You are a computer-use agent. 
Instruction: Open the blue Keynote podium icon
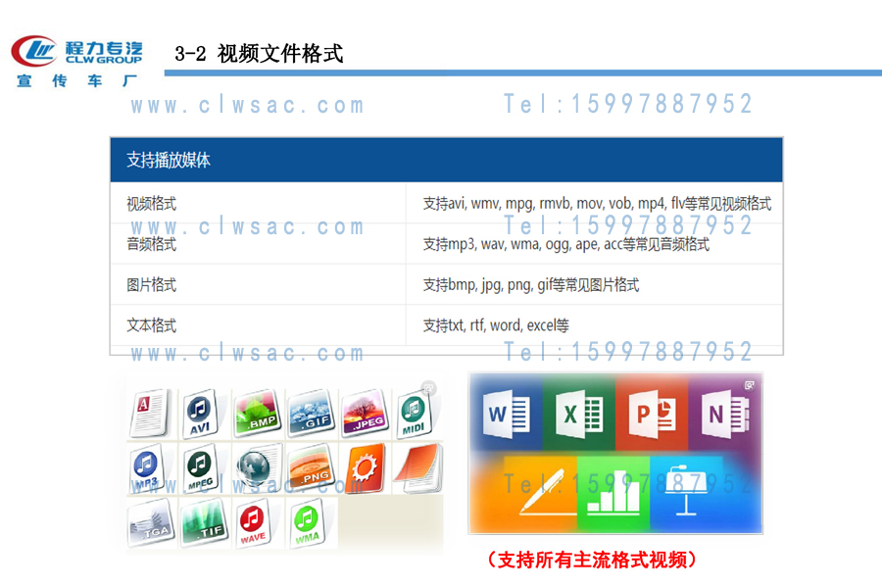[686, 494]
